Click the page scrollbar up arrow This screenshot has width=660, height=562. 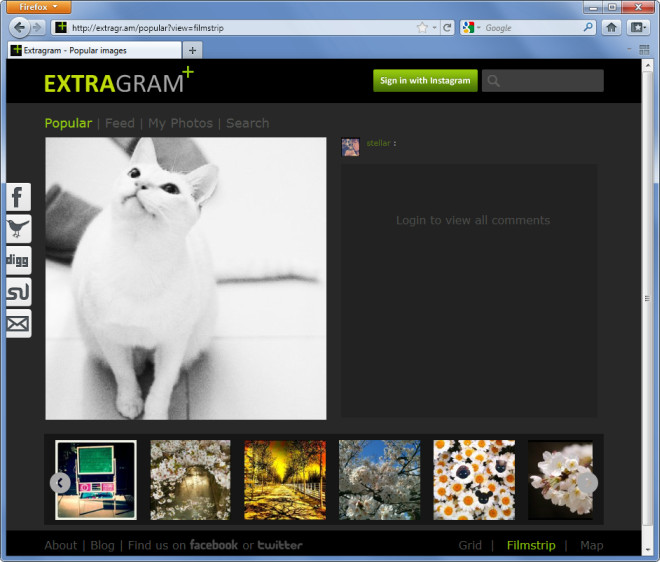pos(647,65)
